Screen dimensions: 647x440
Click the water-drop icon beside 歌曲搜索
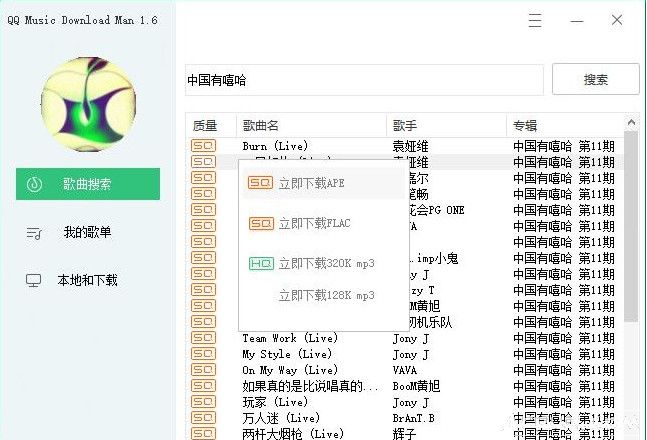pos(34,184)
